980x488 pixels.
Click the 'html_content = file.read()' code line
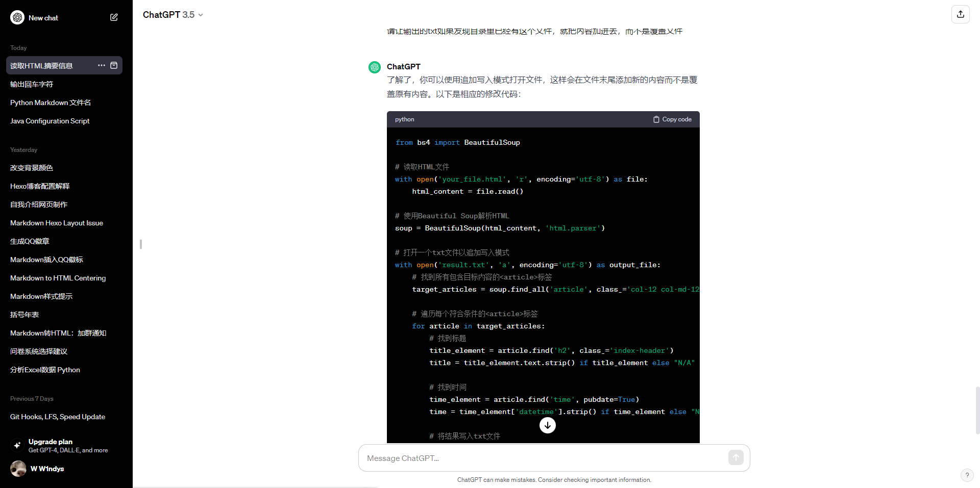tap(468, 191)
